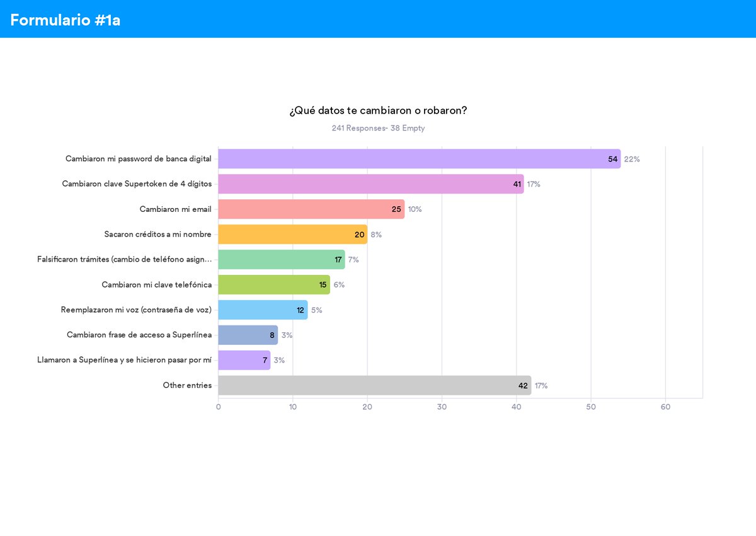Viewport: 756px width, 536px height.
Task: Click the x-axis tick label '40'
Action: click(517, 407)
